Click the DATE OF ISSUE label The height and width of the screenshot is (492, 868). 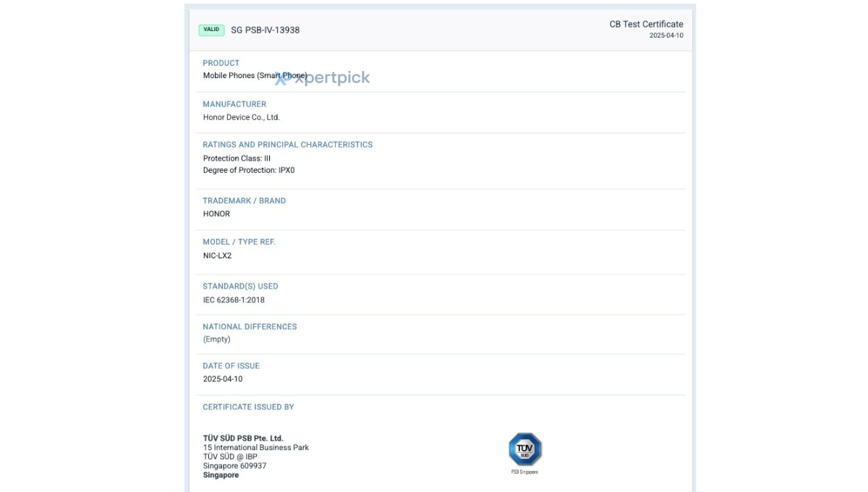coord(231,366)
